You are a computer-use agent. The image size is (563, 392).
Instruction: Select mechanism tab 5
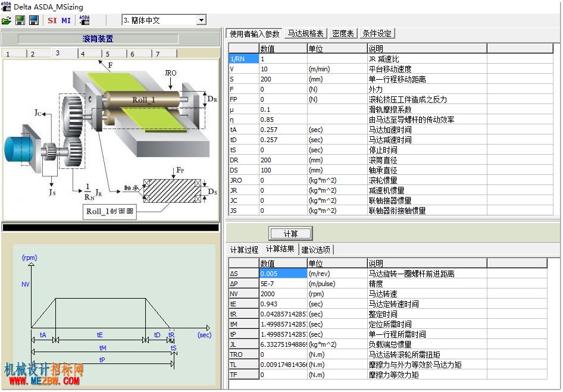point(114,54)
